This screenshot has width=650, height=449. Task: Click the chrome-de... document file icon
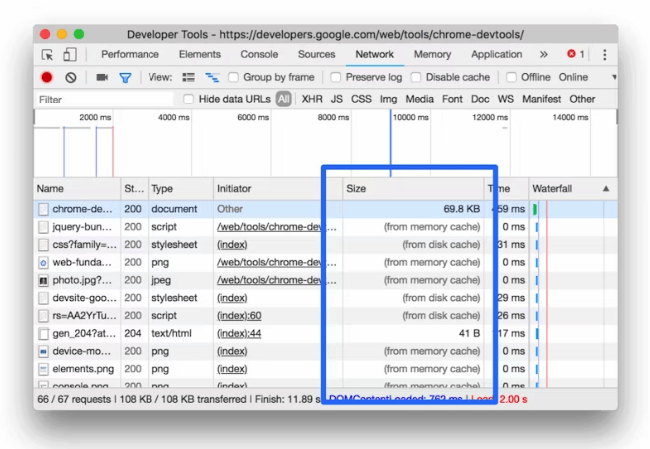pyautogui.click(x=43, y=209)
